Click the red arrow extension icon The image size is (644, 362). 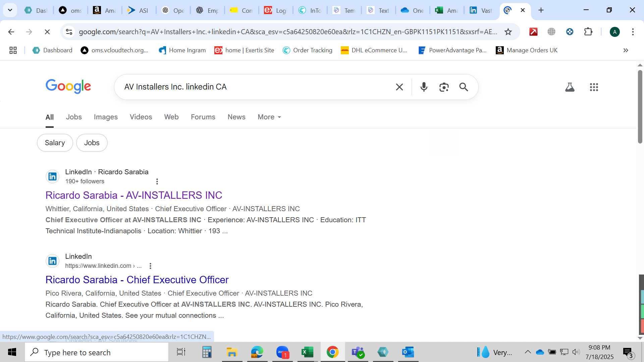click(x=533, y=32)
